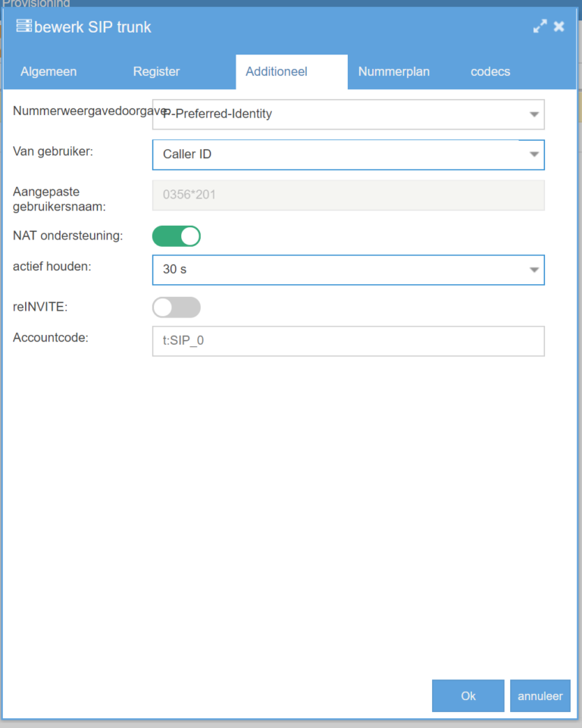Screen dimensions: 582x728
Task: Close the bewerk SIP trunk dialog
Action: (559, 27)
